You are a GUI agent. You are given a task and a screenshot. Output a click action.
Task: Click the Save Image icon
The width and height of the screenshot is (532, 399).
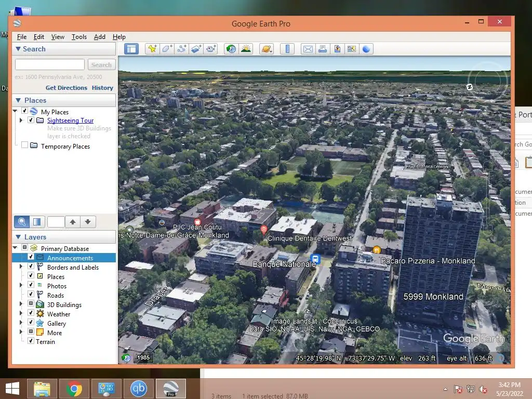pyautogui.click(x=337, y=49)
